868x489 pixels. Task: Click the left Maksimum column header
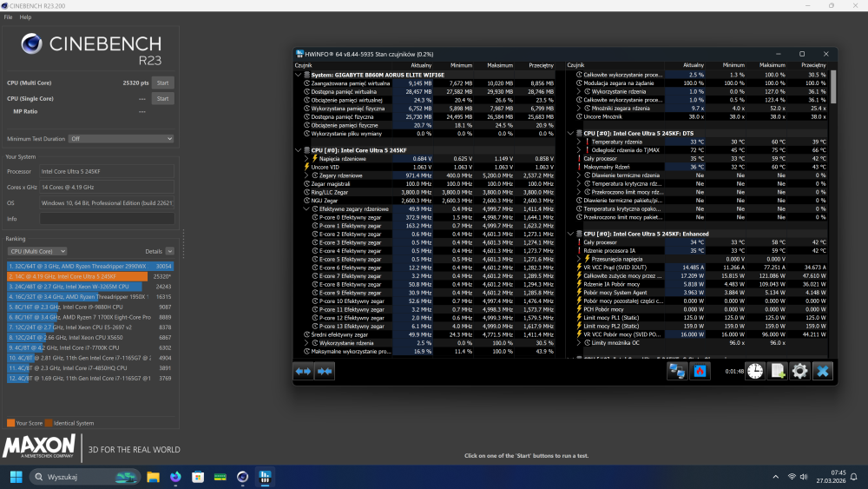[500, 65]
